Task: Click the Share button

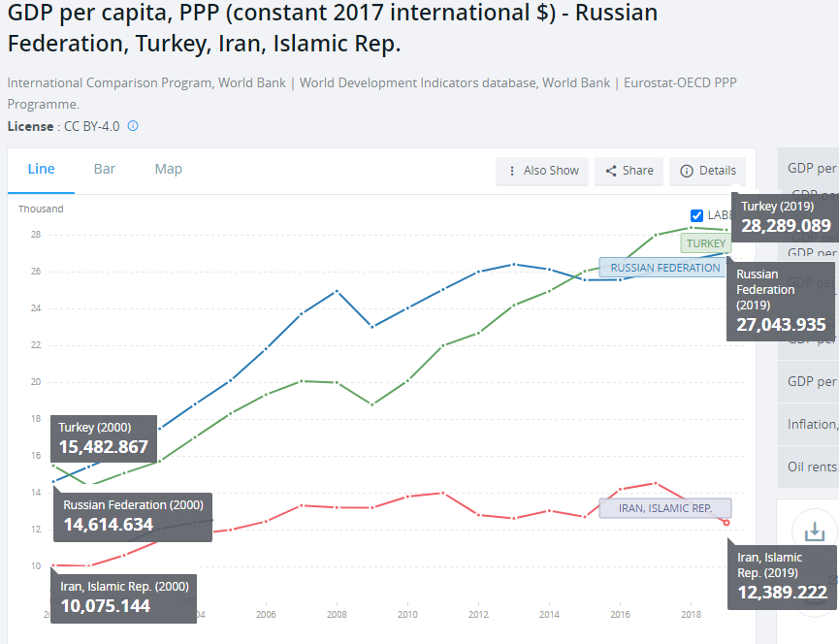Action: [629, 171]
